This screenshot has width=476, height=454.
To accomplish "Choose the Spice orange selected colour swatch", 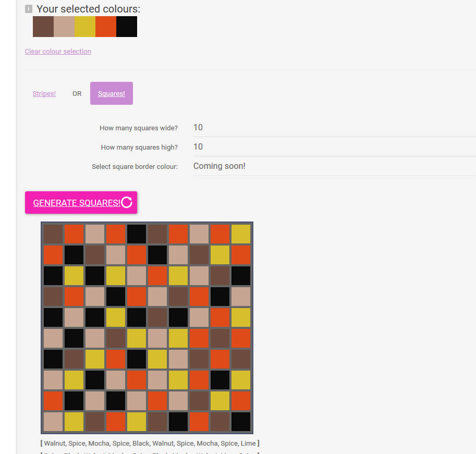I will tap(106, 27).
